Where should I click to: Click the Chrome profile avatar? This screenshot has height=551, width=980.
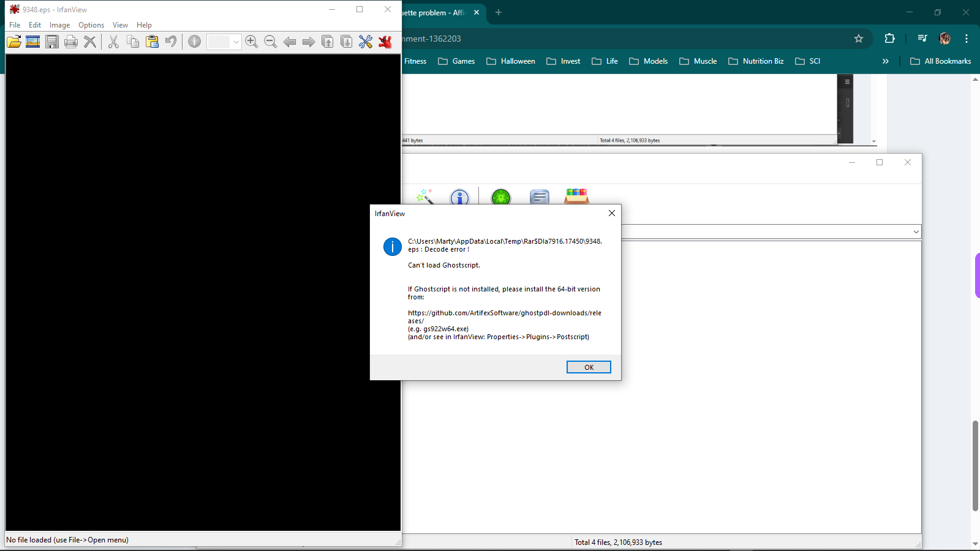[944, 39]
